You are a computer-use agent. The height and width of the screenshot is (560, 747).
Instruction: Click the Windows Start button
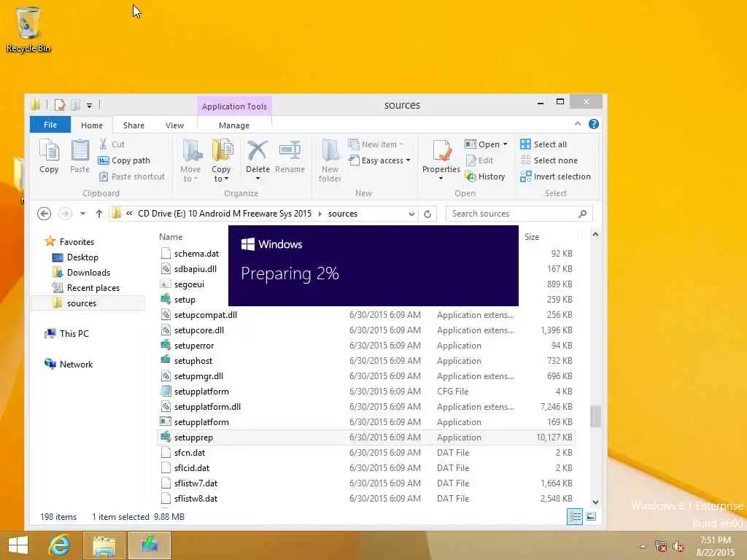tap(18, 545)
